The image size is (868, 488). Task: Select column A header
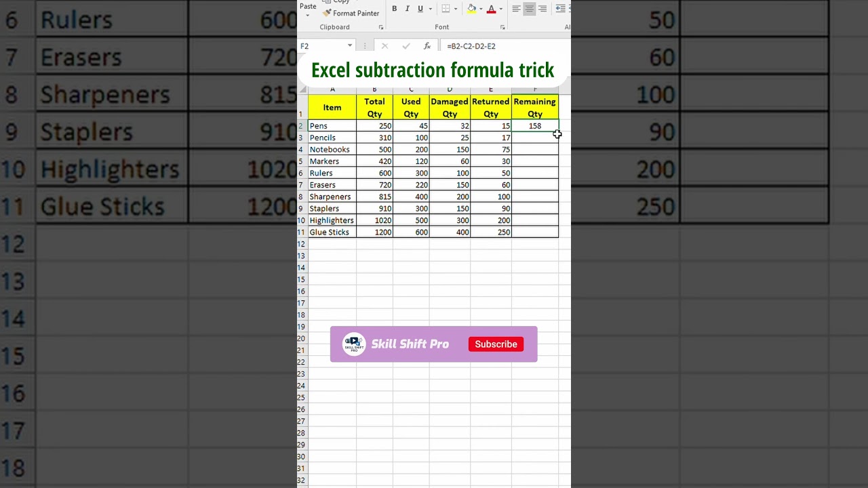[x=332, y=89]
